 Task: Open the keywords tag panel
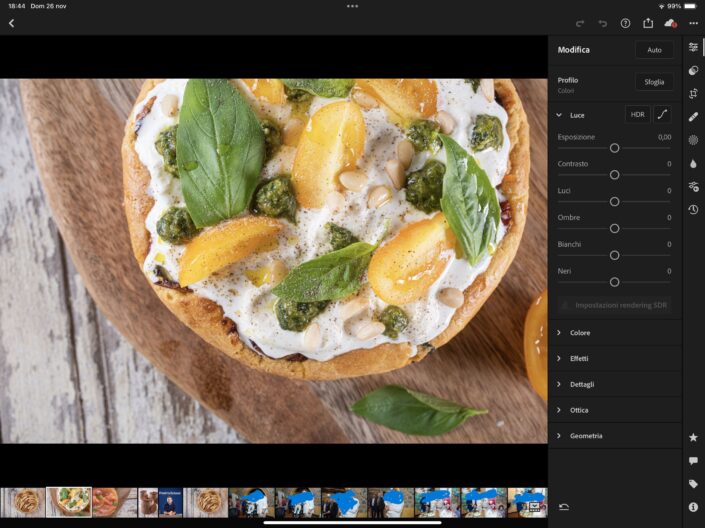tap(693, 484)
